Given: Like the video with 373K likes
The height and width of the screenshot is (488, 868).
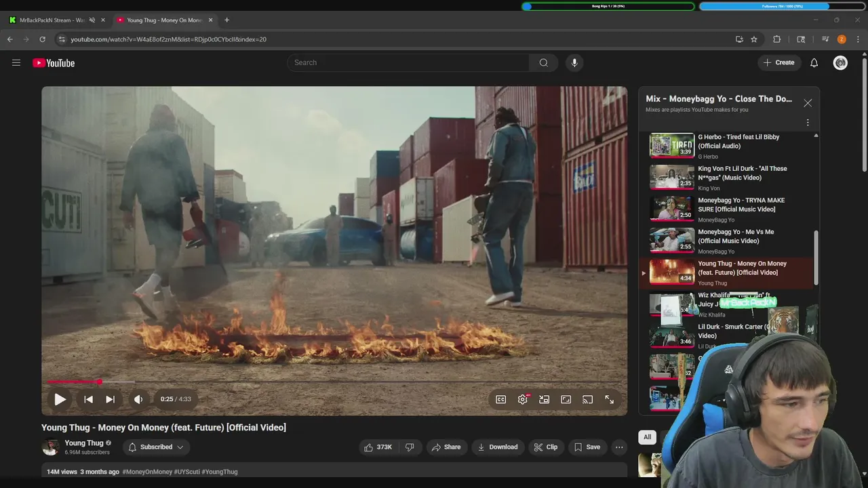Looking at the screenshot, I should point(378,447).
